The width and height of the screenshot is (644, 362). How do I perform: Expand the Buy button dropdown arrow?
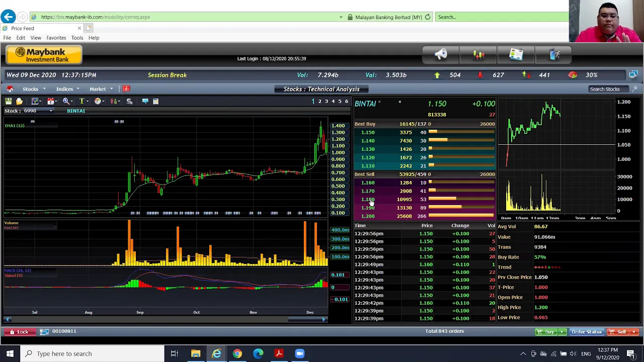(x=562, y=332)
